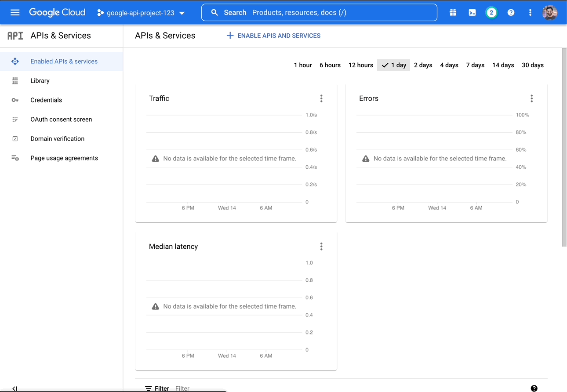This screenshot has height=392, width=567.
Task: Open the three-dot overflow menu in top bar
Action: 530,12
